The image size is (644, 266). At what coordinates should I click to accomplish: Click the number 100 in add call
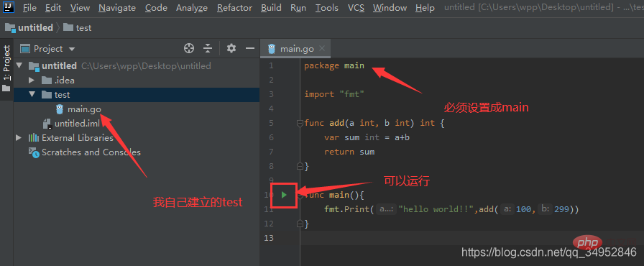[523, 209]
